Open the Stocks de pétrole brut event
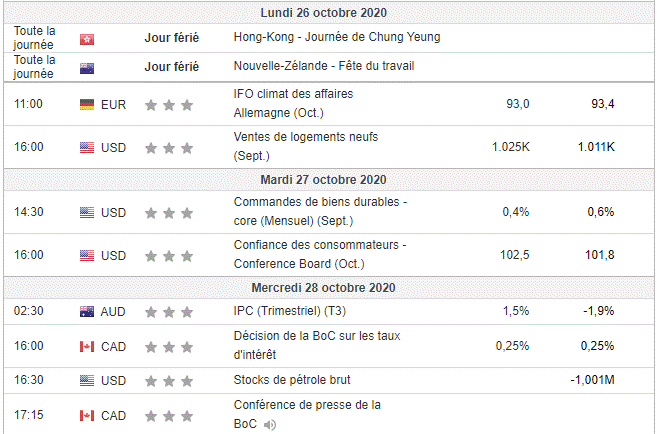This screenshot has width=657, height=434. 290,380
